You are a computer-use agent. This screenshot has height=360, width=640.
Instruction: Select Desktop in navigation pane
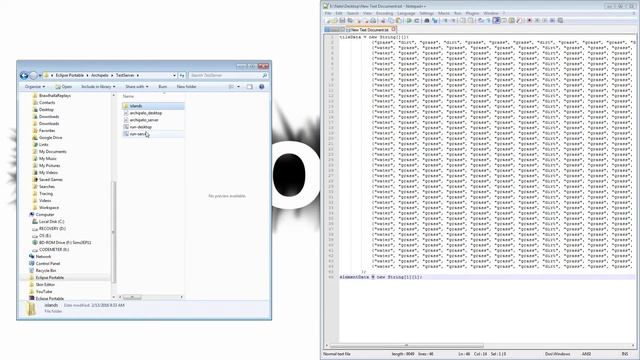coord(46,109)
